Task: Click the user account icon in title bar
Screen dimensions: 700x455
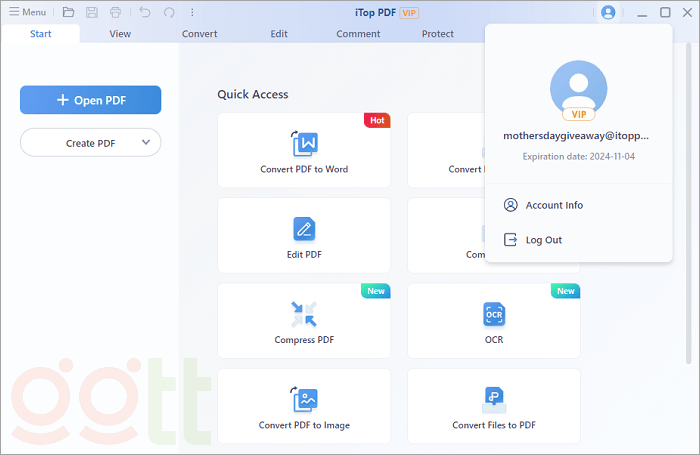Action: tap(608, 12)
